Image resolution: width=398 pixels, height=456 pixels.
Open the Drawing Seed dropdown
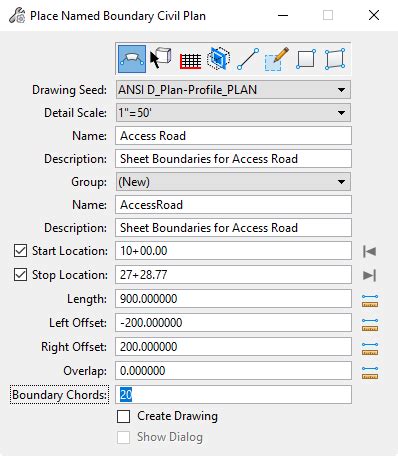(233, 90)
